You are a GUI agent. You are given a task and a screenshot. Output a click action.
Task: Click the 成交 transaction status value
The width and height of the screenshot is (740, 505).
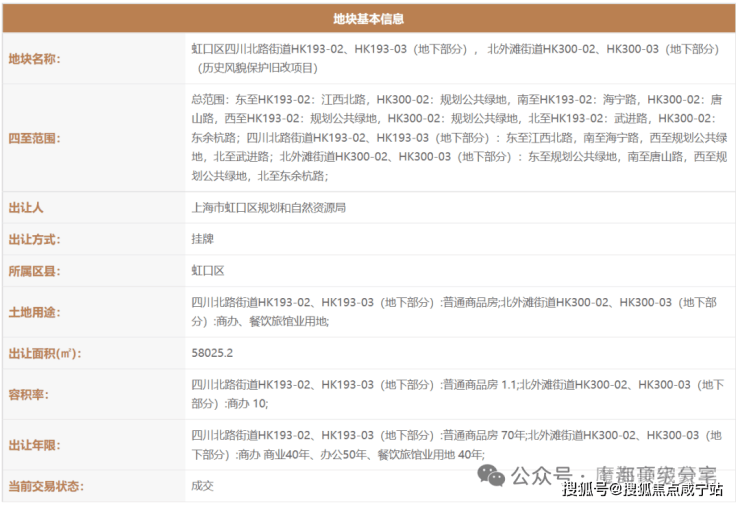pyautogui.click(x=203, y=486)
